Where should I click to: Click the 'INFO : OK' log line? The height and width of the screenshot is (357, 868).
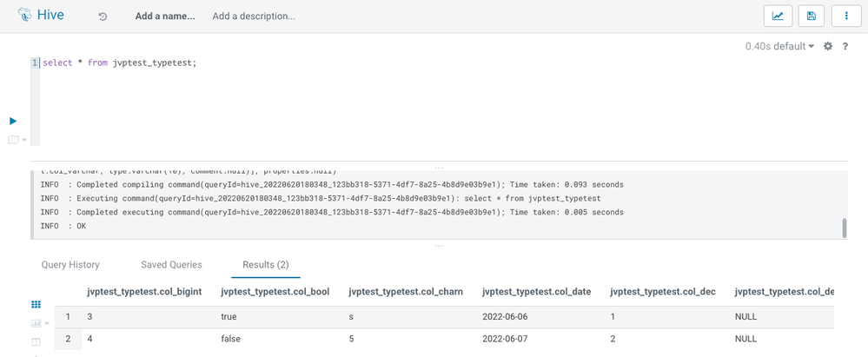click(x=63, y=227)
